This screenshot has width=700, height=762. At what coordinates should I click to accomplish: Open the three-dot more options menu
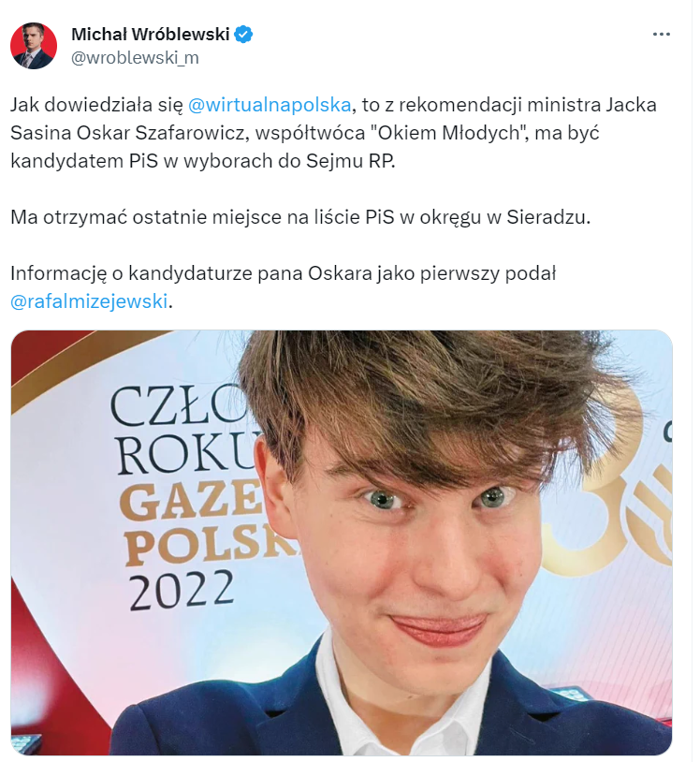[x=661, y=34]
